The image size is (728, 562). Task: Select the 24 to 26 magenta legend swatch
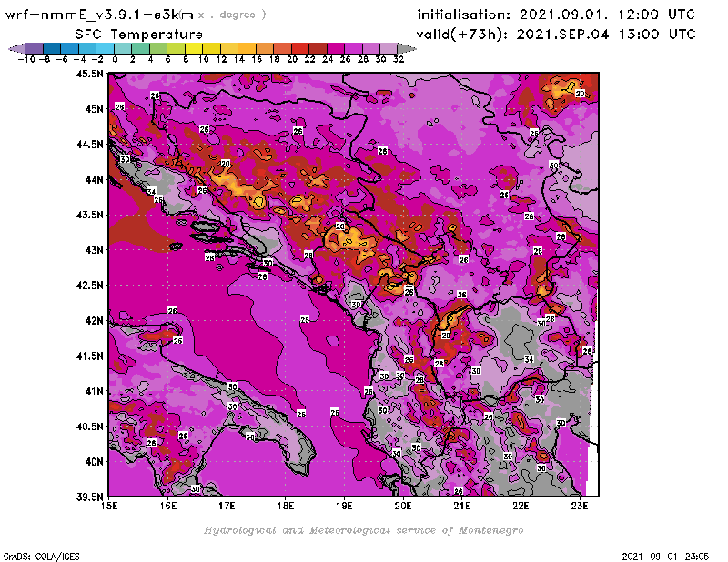tap(335, 48)
